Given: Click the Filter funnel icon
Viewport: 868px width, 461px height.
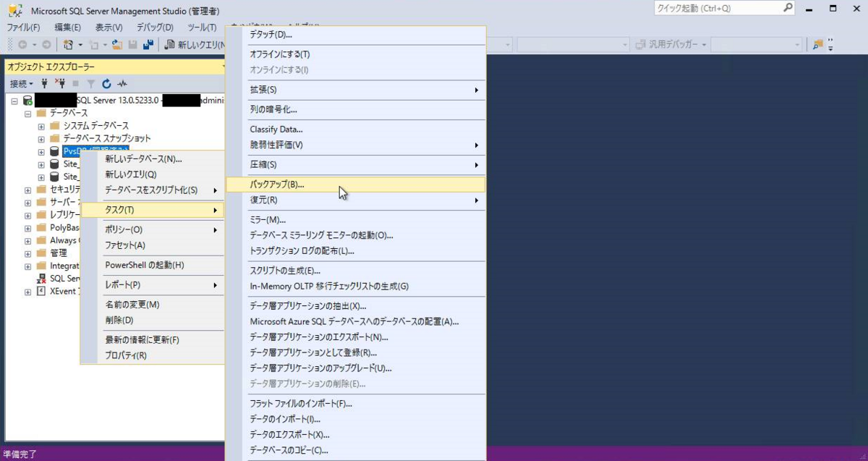Looking at the screenshot, I should click(x=91, y=83).
